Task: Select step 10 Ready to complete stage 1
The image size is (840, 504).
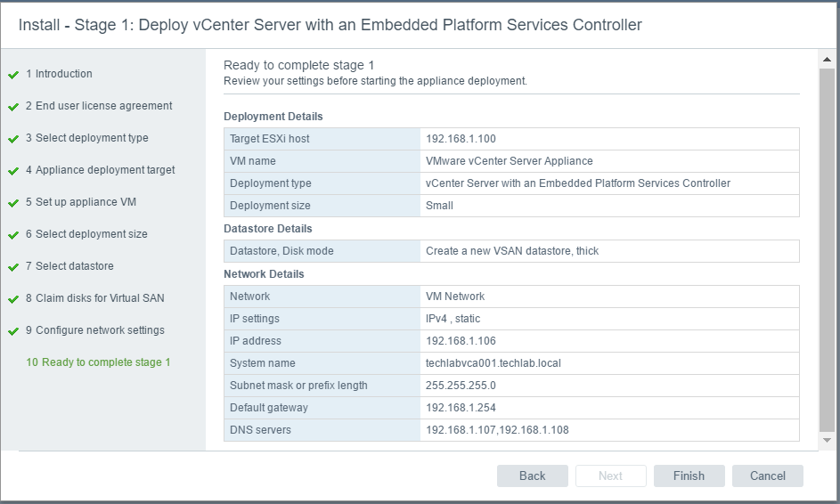Action: [98, 362]
